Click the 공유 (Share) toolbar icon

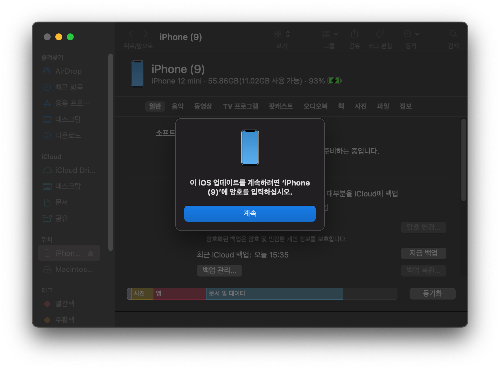pos(355,34)
